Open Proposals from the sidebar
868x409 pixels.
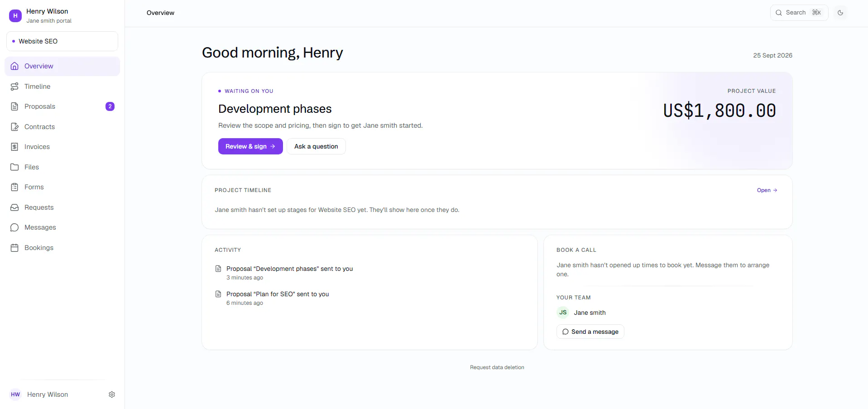[62, 106]
